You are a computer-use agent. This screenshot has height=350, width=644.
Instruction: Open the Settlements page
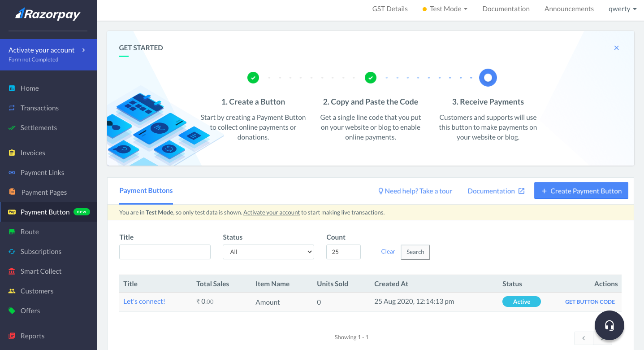(x=38, y=127)
